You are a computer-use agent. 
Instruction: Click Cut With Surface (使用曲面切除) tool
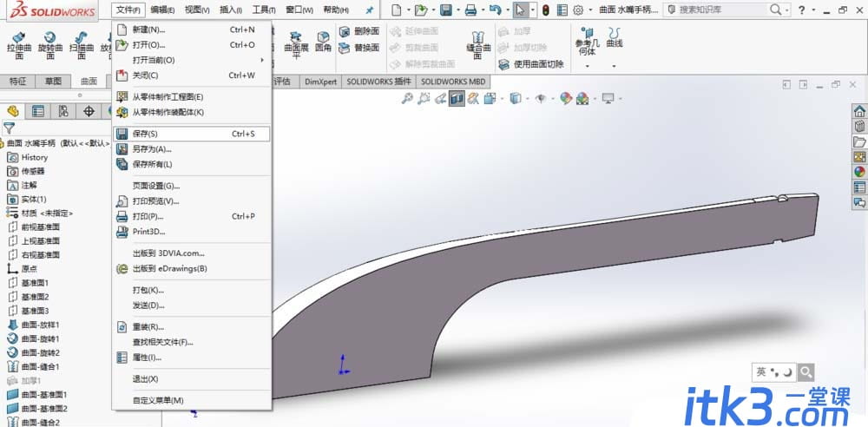(x=530, y=64)
